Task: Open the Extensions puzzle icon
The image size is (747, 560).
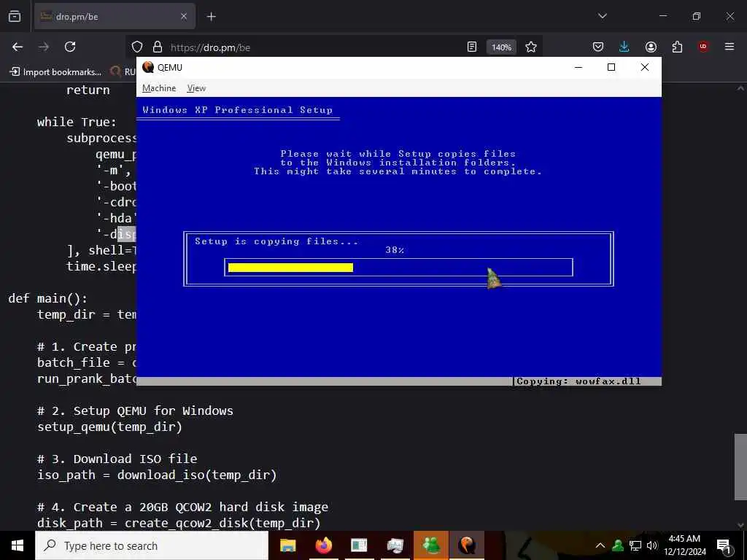Action: coord(677,47)
